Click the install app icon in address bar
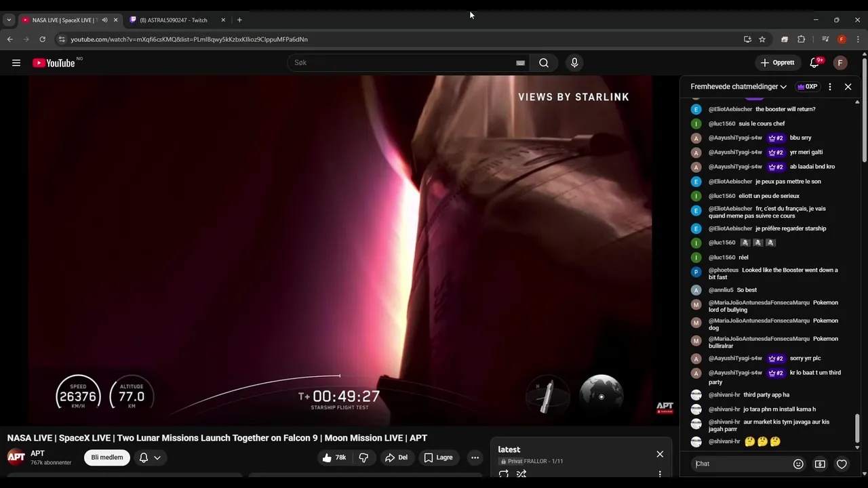The height and width of the screenshot is (488, 868). pos(747,39)
